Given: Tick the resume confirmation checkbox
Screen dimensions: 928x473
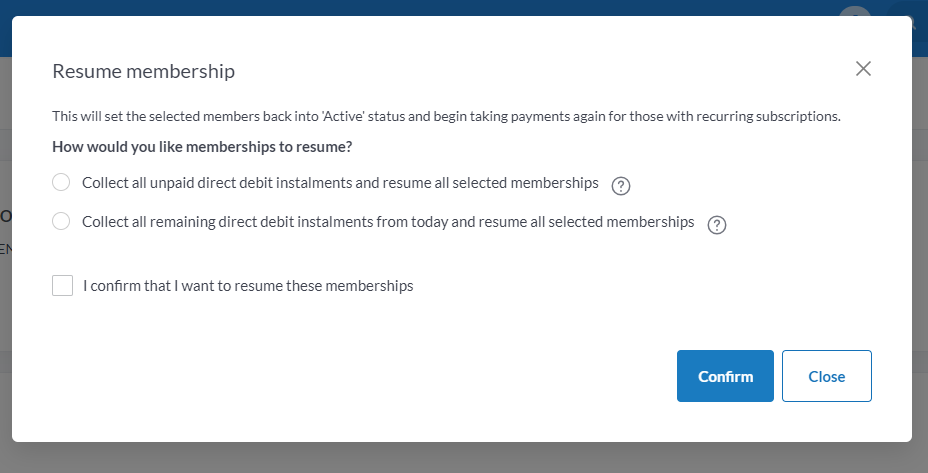Looking at the screenshot, I should (x=63, y=286).
